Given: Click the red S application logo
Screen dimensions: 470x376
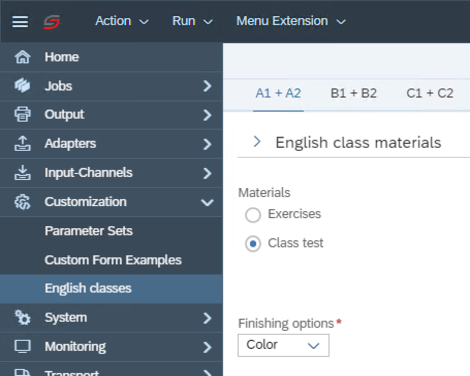Looking at the screenshot, I should pyautogui.click(x=52, y=22).
